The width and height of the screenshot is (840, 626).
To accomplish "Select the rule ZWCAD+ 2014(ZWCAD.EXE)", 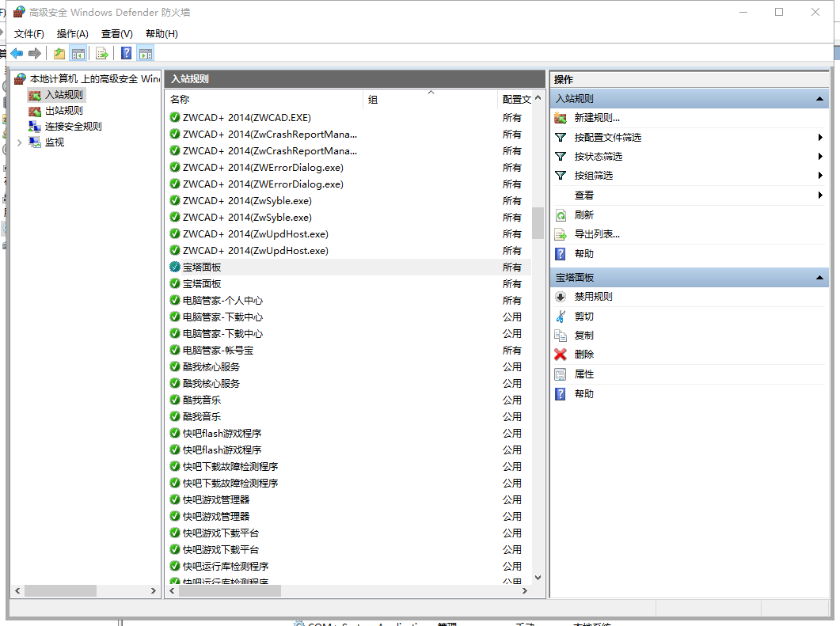I will (349, 118).
